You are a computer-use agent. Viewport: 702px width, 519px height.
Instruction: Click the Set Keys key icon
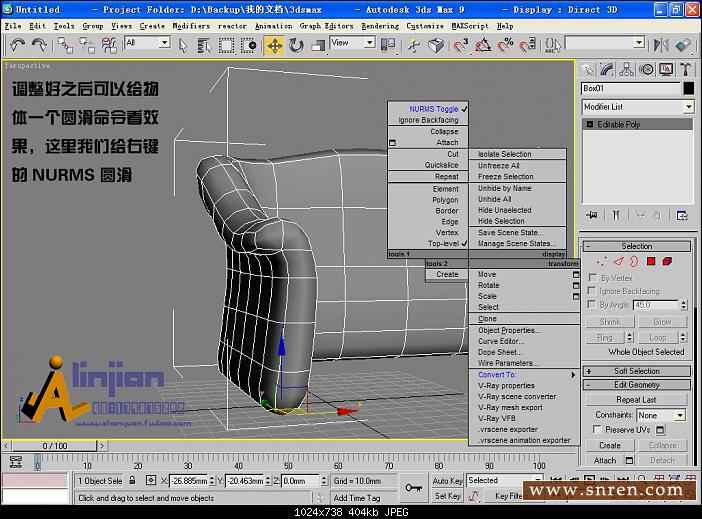pyautogui.click(x=413, y=488)
